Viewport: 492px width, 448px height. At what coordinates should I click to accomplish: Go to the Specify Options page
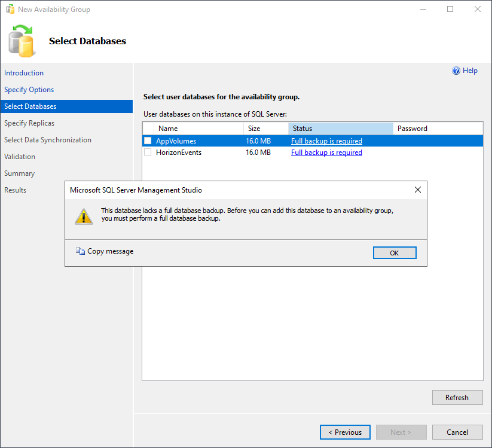(29, 90)
